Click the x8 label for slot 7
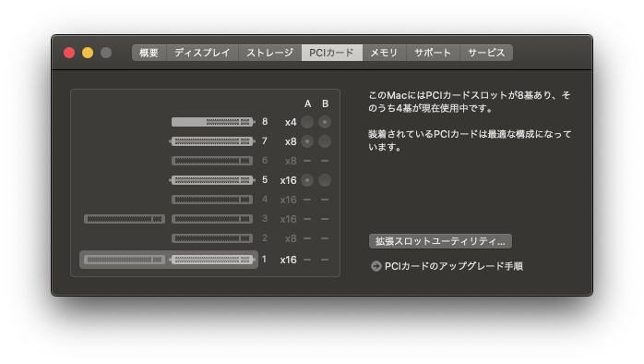This screenshot has height=364, width=644. (291, 141)
